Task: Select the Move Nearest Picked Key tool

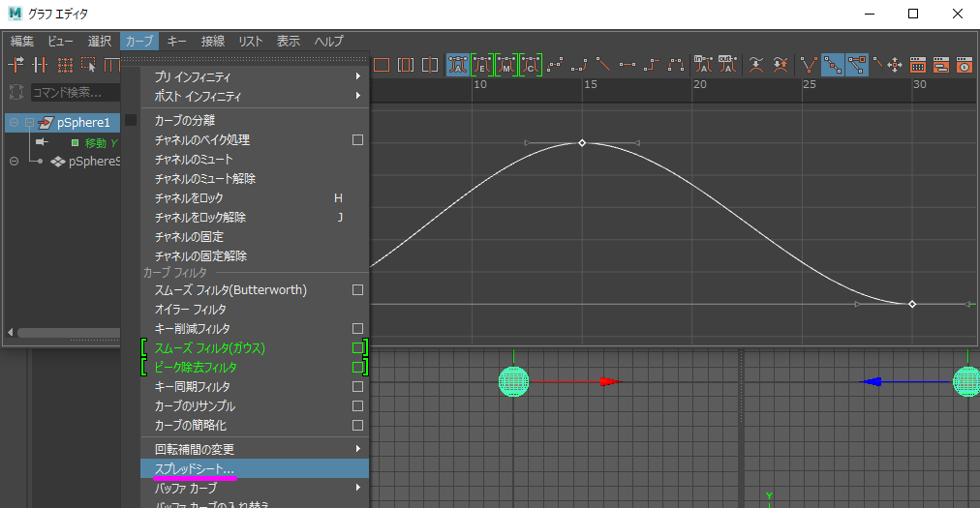Action: coord(15,65)
